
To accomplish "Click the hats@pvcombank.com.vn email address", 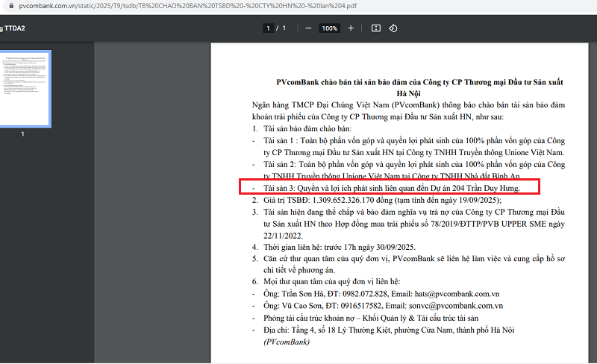I will (x=457, y=294).
